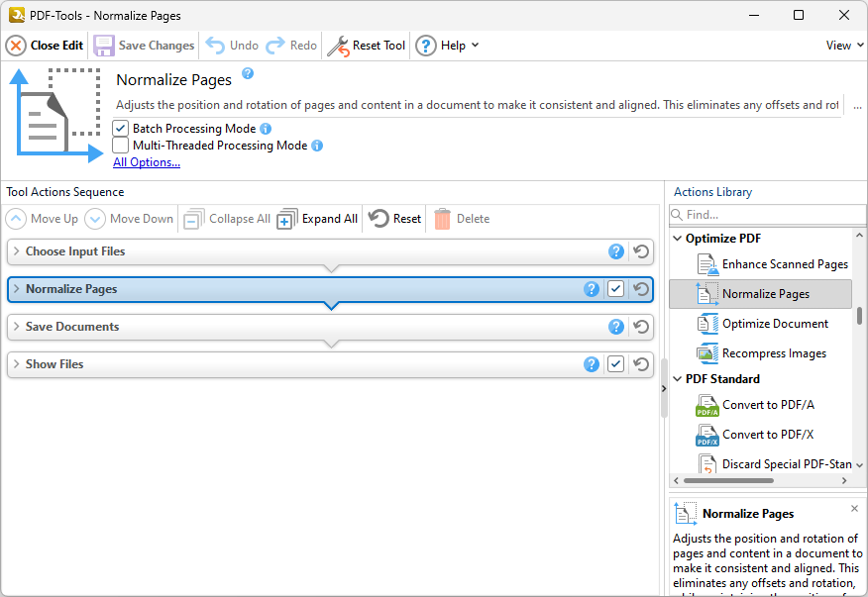Click the Actions Library vertical scrollbar thumb
868x597 pixels.
859,316
